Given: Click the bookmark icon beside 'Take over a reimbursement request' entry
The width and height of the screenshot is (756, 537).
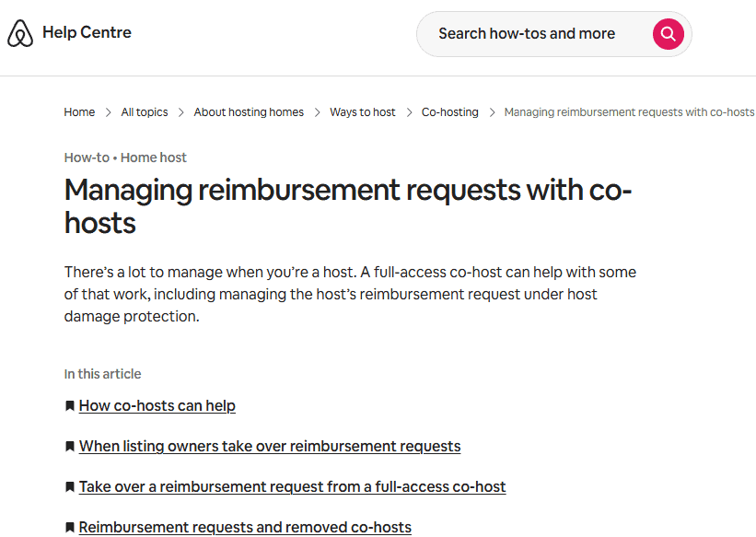Looking at the screenshot, I should point(69,486).
